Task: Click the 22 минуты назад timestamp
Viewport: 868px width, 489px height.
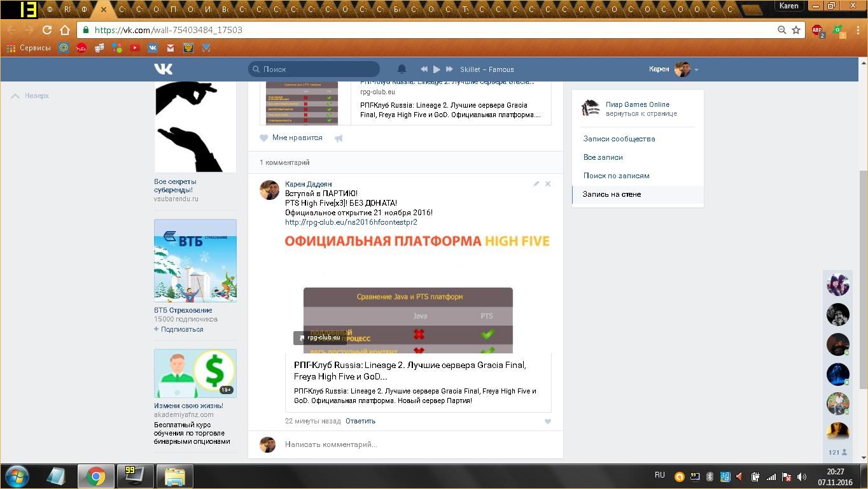Action: (x=313, y=421)
